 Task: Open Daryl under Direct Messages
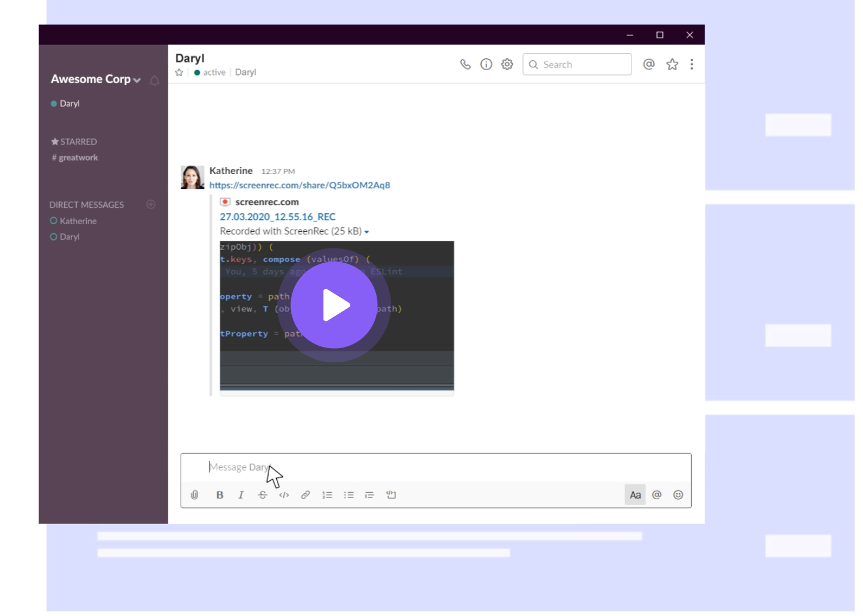click(65, 237)
